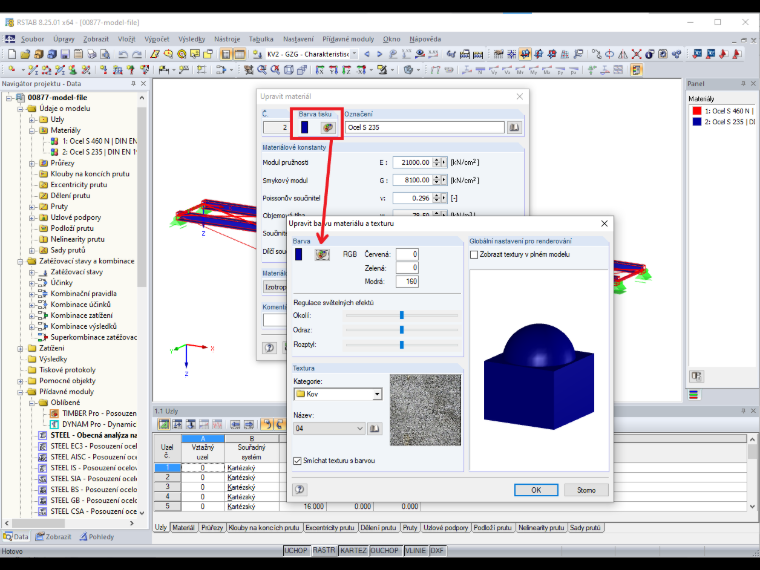Open the material library next to Ocel S 235

click(x=514, y=127)
